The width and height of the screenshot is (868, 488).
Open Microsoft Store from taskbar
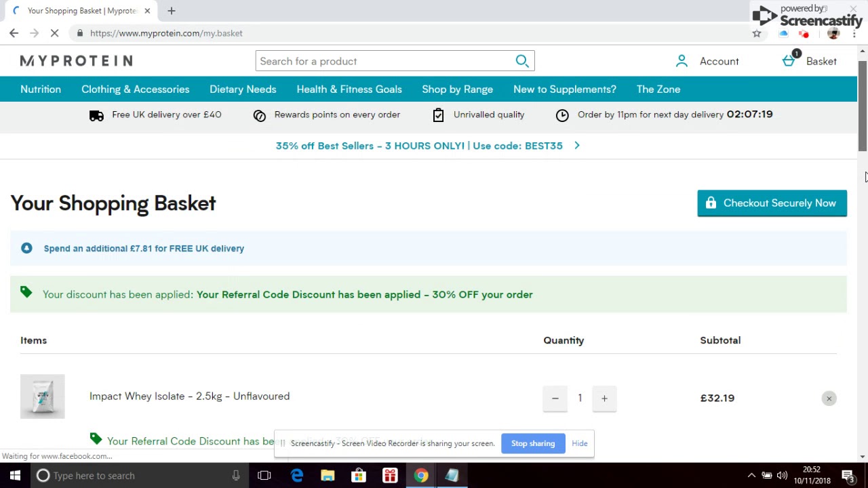coord(359,476)
